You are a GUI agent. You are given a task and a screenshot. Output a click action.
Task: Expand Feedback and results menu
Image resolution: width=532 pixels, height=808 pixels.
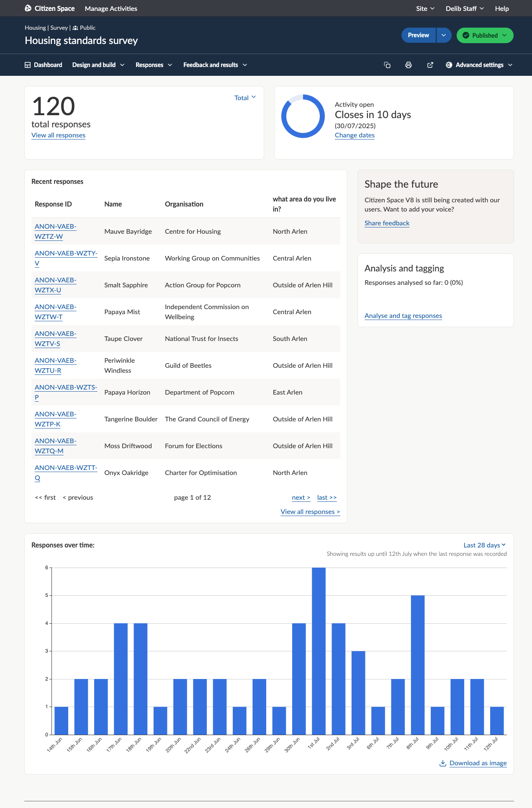pyautogui.click(x=215, y=65)
